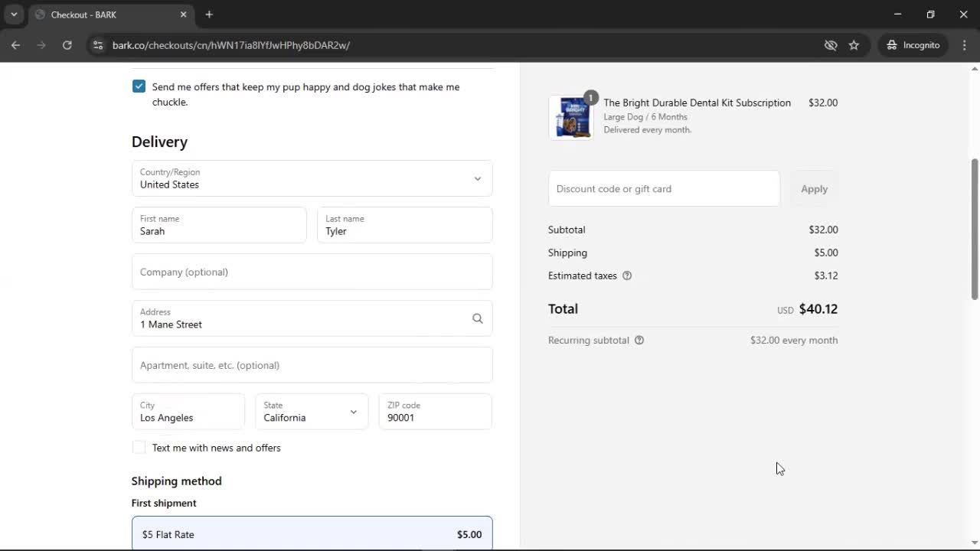Click the Estimated taxes help icon

tap(627, 275)
